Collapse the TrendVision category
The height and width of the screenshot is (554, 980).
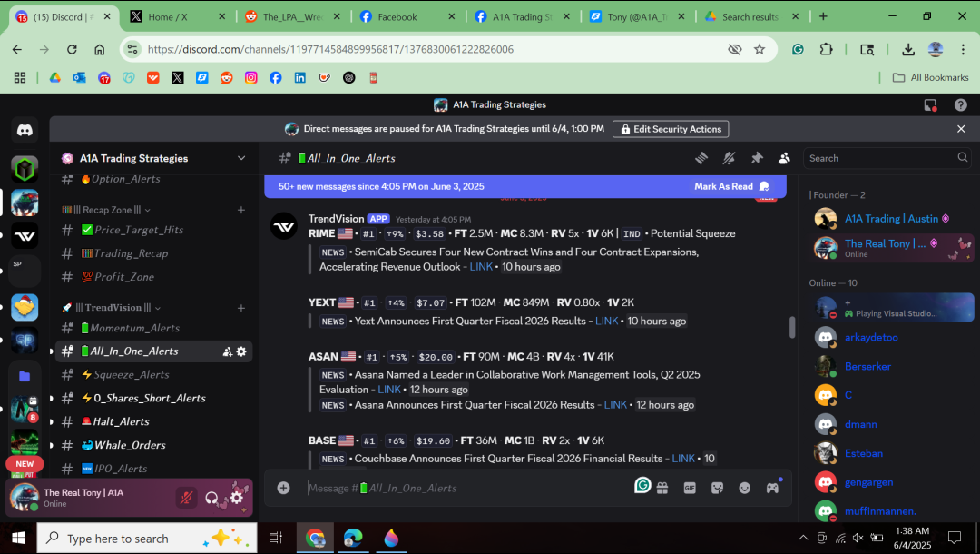112,308
